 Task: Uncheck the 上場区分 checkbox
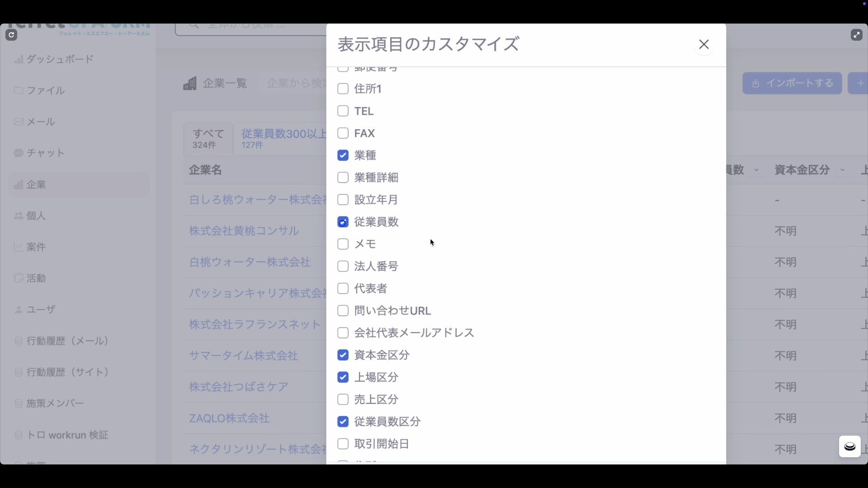pos(343,377)
